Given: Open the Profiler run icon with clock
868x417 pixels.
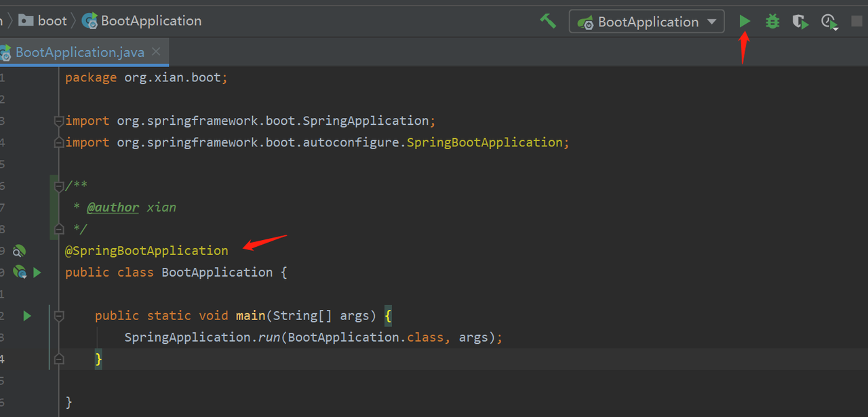Looking at the screenshot, I should point(829,22).
